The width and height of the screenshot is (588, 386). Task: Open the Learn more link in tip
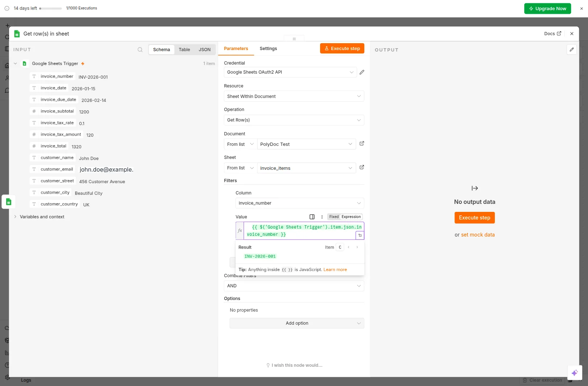(335, 270)
